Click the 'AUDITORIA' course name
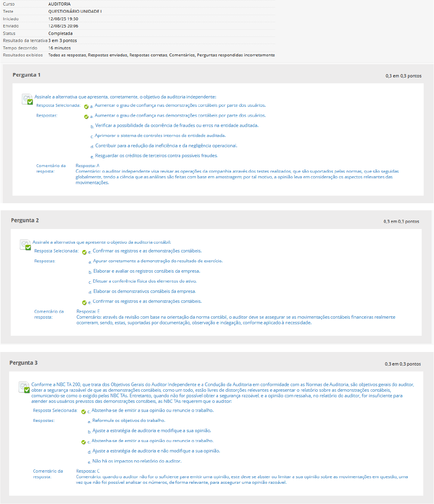The height and width of the screenshot is (504, 434). tap(60, 4)
